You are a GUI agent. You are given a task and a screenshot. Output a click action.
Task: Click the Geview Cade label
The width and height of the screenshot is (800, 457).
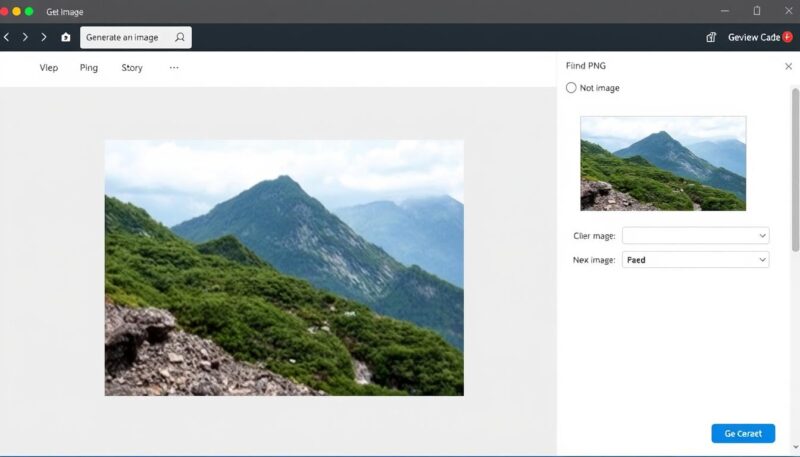(753, 37)
